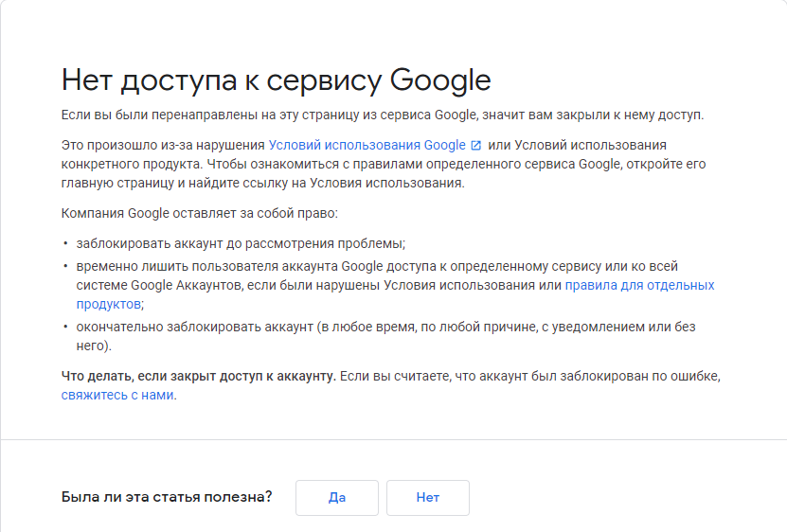Image resolution: width=787 pixels, height=532 pixels.
Task: Select the paragraph starting Если вы были перенаправлены
Action: click(x=383, y=115)
